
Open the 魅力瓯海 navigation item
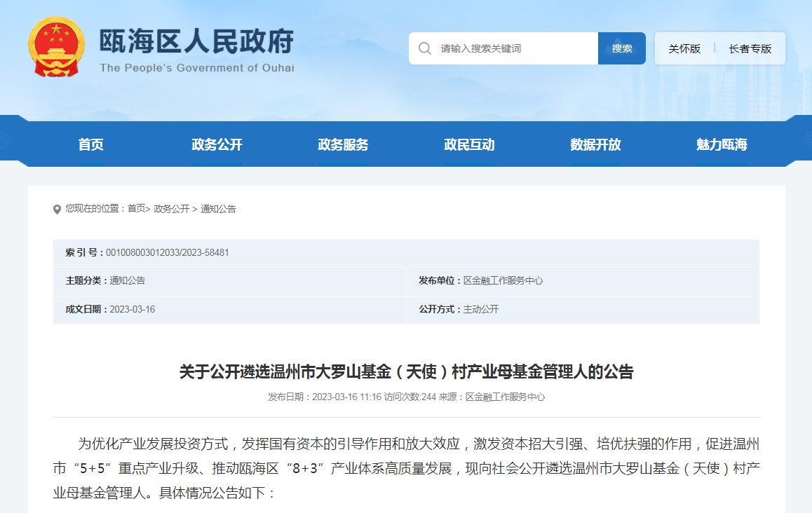tap(722, 144)
